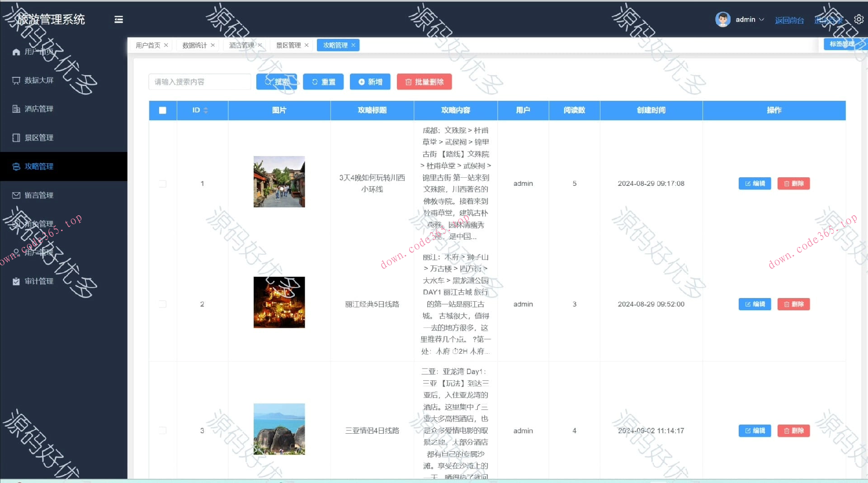The image size is (868, 483).
Task: Select all rows with the header checkbox
Action: 162,110
